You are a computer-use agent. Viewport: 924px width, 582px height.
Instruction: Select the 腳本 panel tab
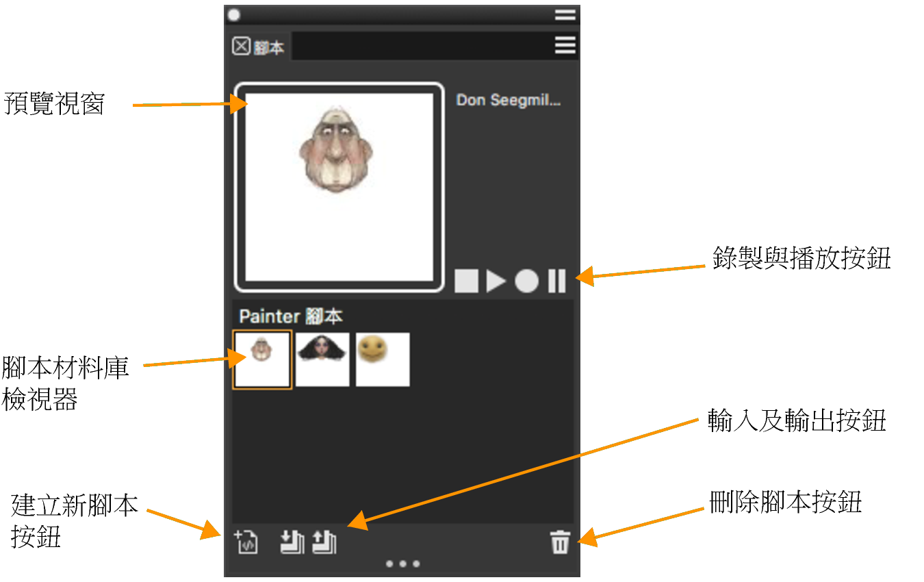click(x=259, y=47)
